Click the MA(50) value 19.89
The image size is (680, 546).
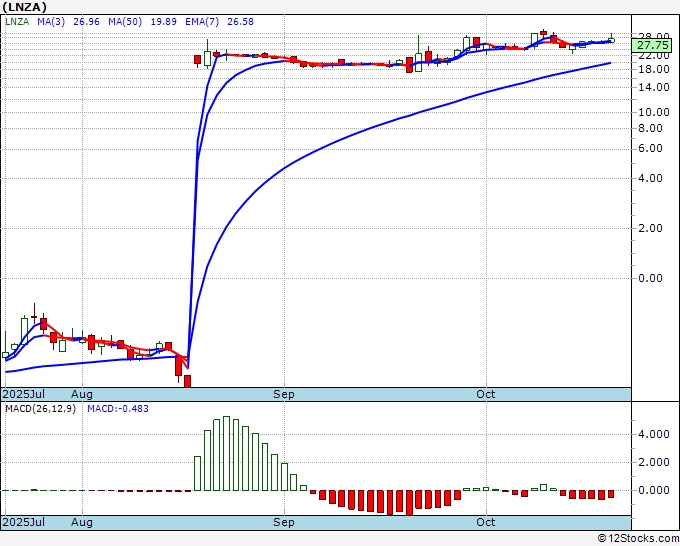coord(163,22)
